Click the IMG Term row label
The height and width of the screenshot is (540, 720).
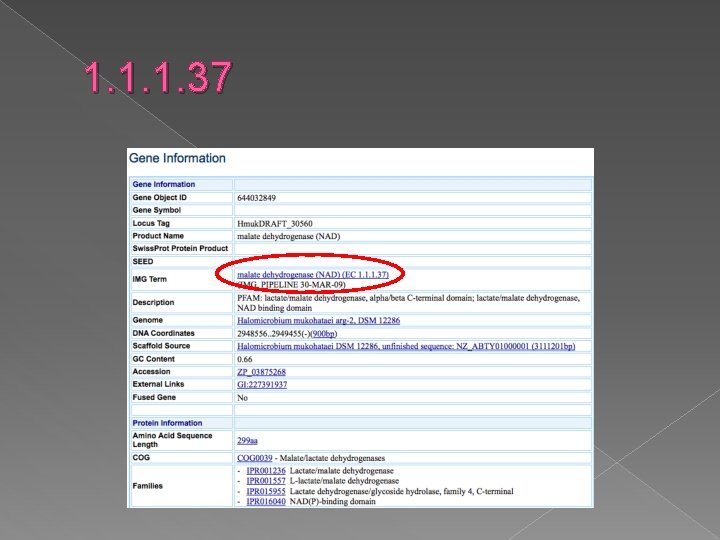pos(149,279)
